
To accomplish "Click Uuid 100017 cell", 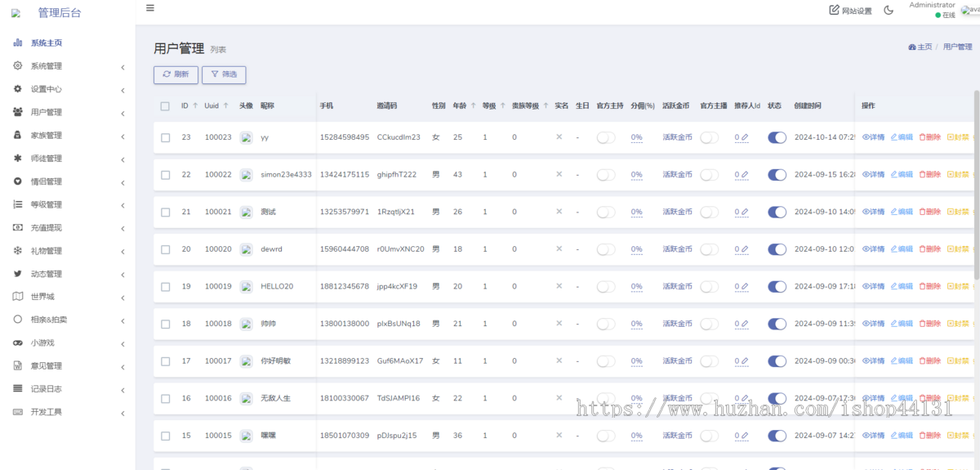I will (218, 360).
